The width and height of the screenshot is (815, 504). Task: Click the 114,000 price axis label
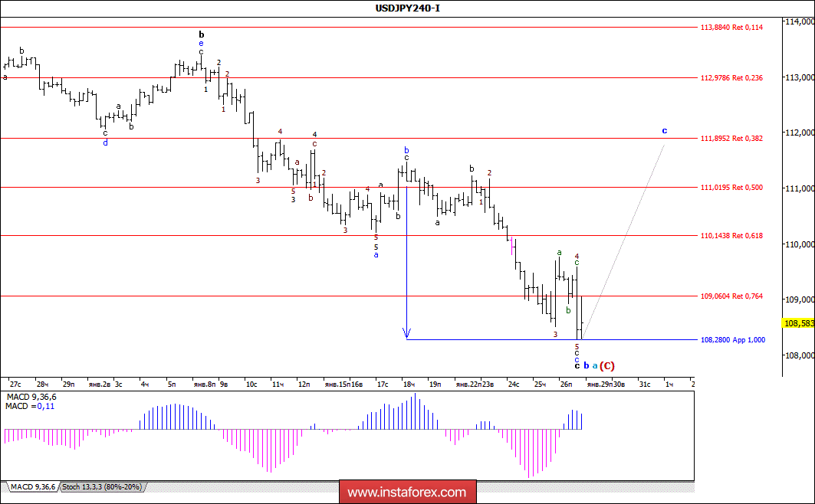[800, 21]
